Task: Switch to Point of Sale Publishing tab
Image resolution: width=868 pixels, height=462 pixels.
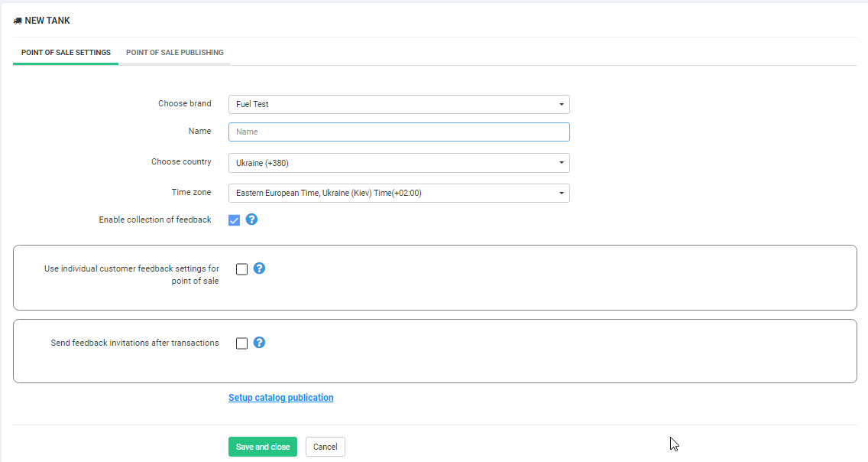Action: [175, 53]
